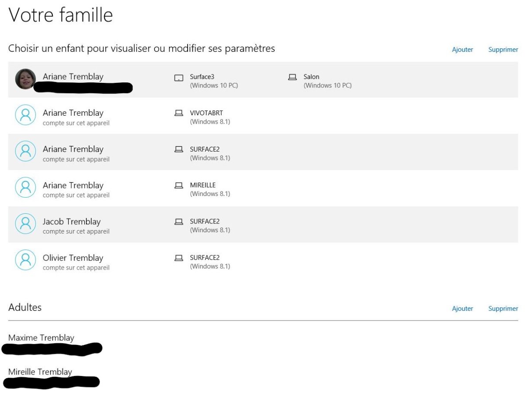This screenshot has height=395, width=532.
Task: Click laptop icon in Jacob Tremblay's row
Action: pyautogui.click(x=179, y=222)
